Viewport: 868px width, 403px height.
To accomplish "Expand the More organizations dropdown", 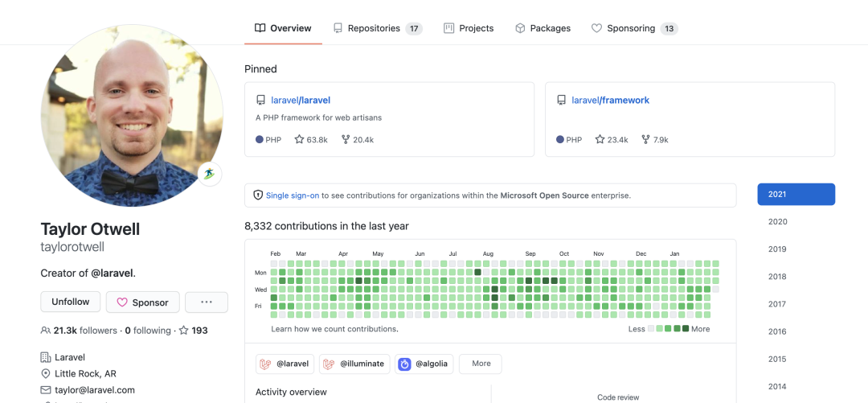I will [481, 364].
